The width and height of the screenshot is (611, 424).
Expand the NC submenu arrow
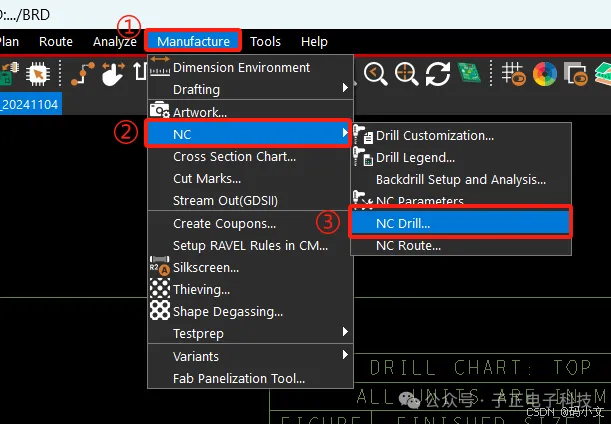point(345,133)
